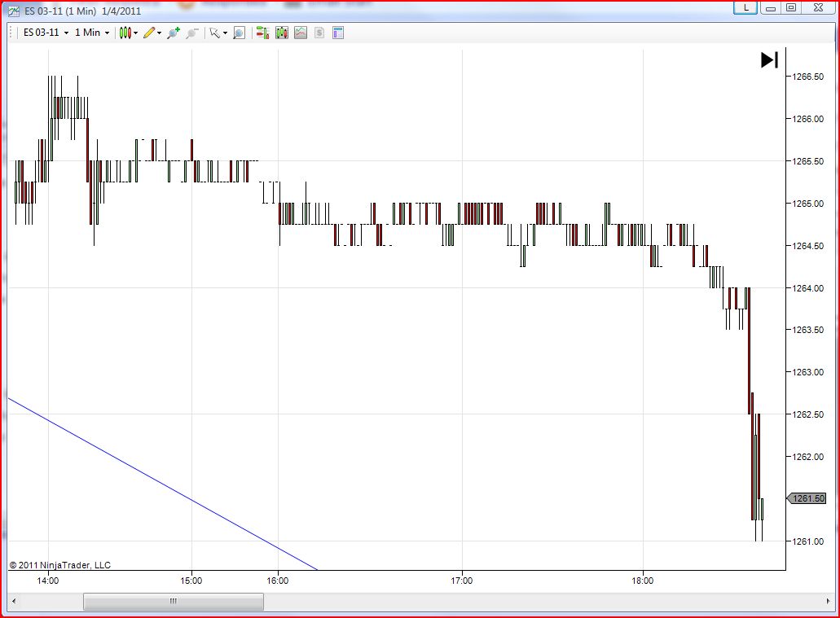Click the zoom out magnifier icon
Image resolution: width=840 pixels, height=618 pixels.
click(x=191, y=33)
